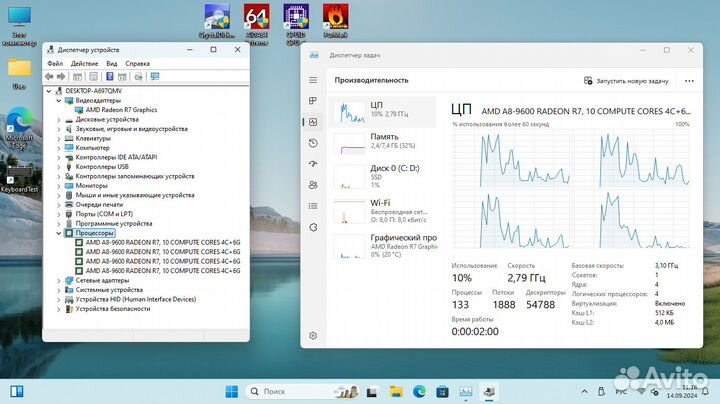The width and height of the screenshot is (720, 404).
Task: Open App history icon in Task Manager sidebar
Action: click(x=313, y=143)
